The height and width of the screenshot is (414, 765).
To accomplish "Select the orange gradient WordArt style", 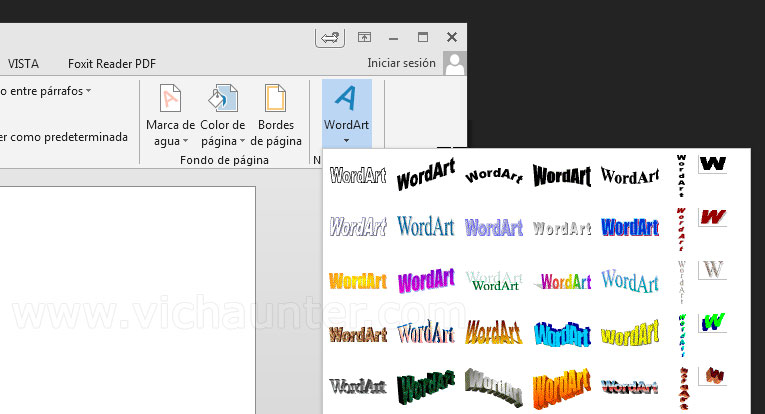I will pyautogui.click(x=358, y=281).
